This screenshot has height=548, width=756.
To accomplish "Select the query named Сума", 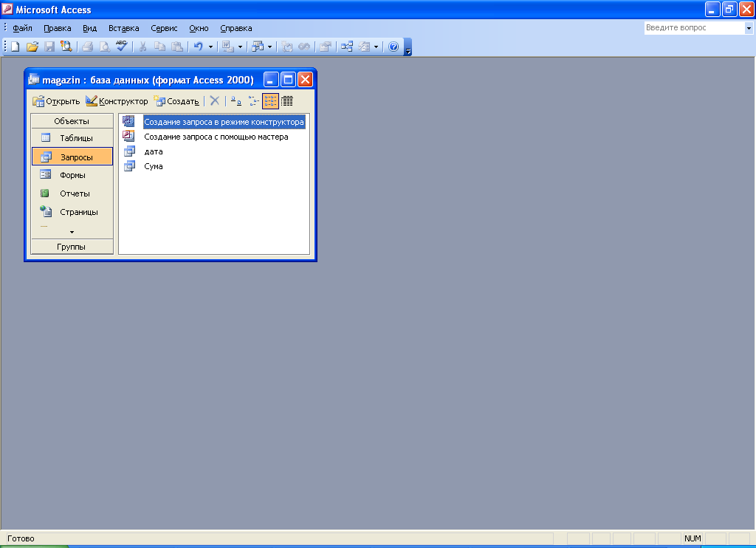I will coord(154,166).
